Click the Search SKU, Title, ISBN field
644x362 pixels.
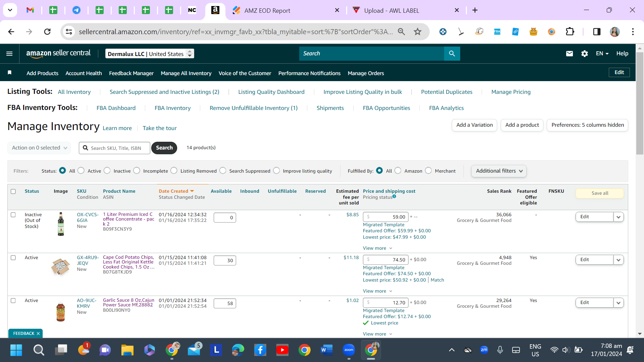[114, 148]
